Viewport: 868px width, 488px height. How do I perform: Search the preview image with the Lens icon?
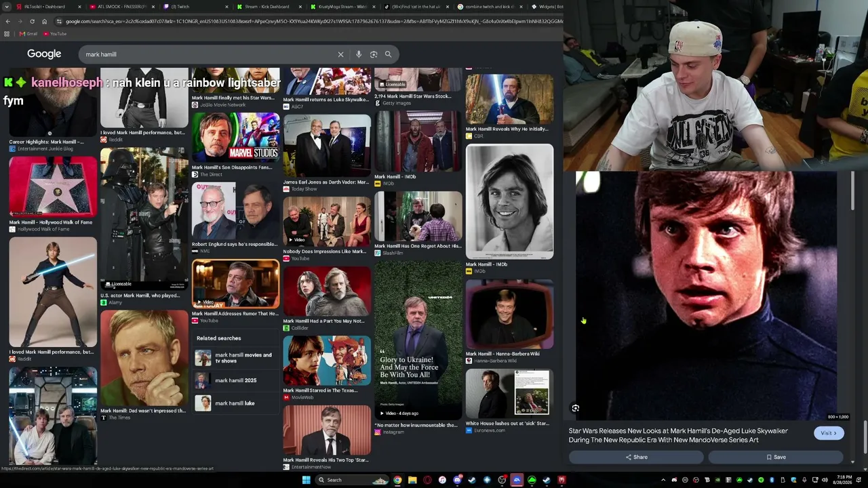click(x=575, y=408)
